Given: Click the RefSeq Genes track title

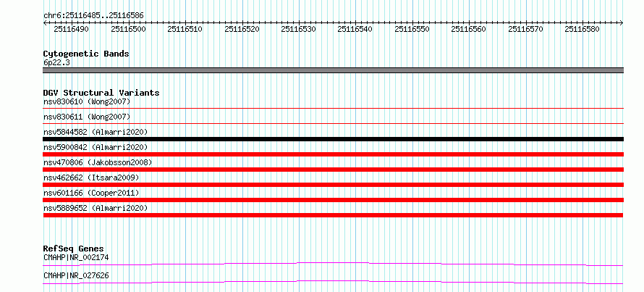Looking at the screenshot, I should (74, 249).
